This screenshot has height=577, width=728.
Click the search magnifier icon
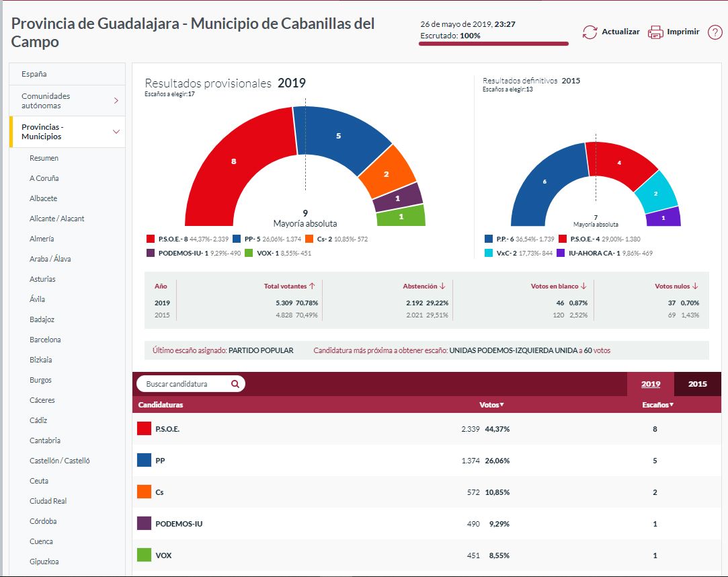coord(235,384)
